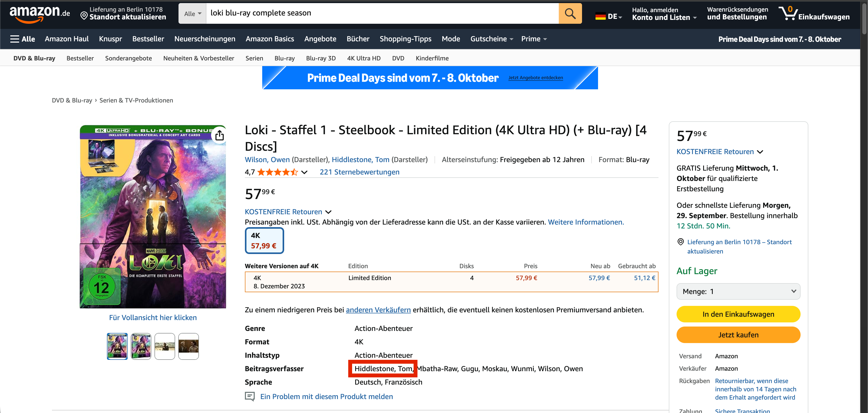
Task: Open the Alle search category dropdown
Action: click(192, 14)
